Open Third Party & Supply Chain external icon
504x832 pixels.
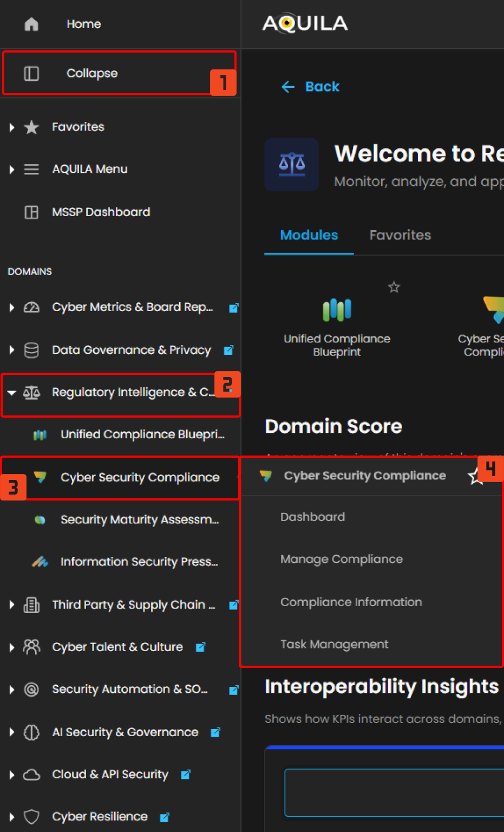pyautogui.click(x=233, y=604)
